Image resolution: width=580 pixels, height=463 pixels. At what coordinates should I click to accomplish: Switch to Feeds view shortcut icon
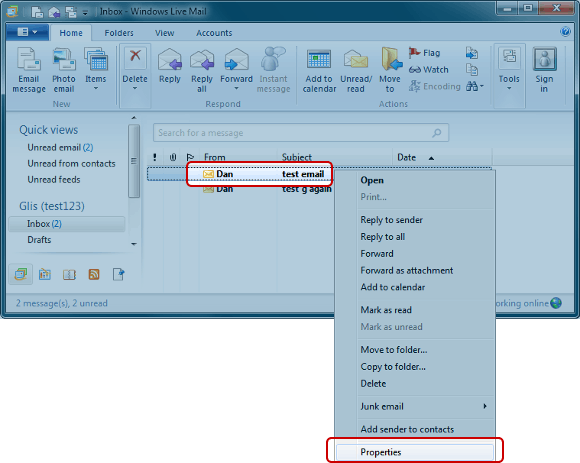click(x=94, y=274)
